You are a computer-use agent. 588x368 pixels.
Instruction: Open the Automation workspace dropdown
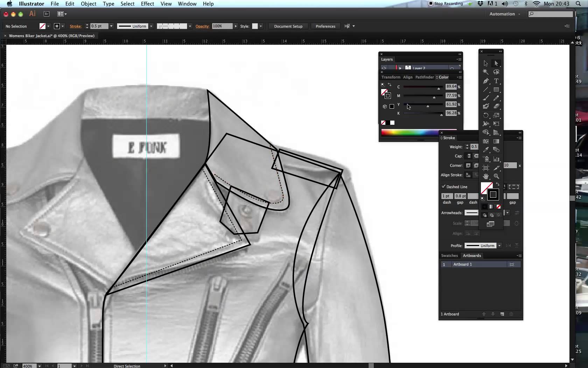pyautogui.click(x=504, y=14)
